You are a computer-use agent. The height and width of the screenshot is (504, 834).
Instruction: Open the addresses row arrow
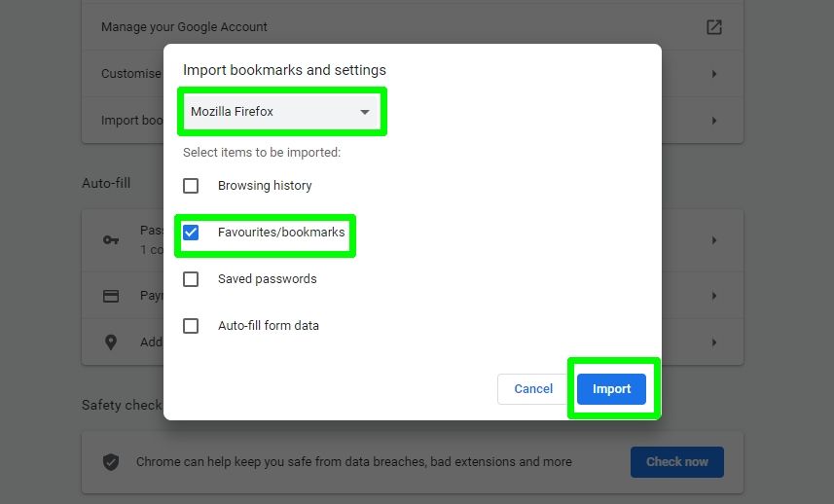(x=713, y=342)
